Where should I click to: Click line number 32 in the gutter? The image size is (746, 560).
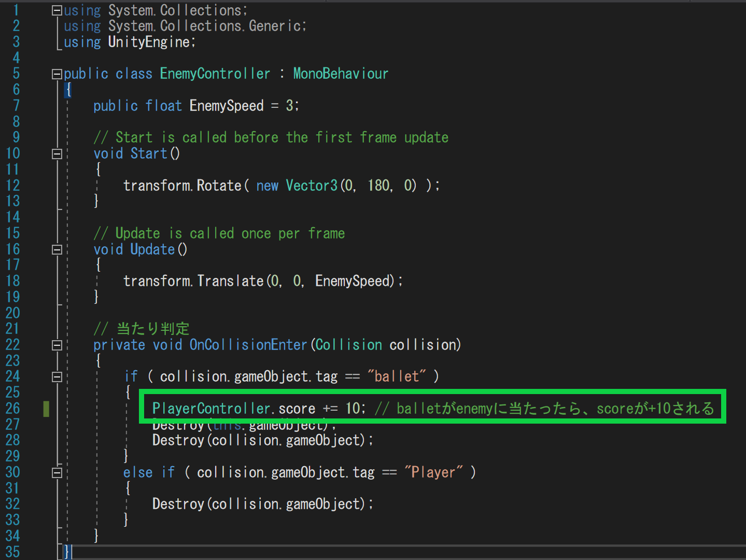pos(13,504)
